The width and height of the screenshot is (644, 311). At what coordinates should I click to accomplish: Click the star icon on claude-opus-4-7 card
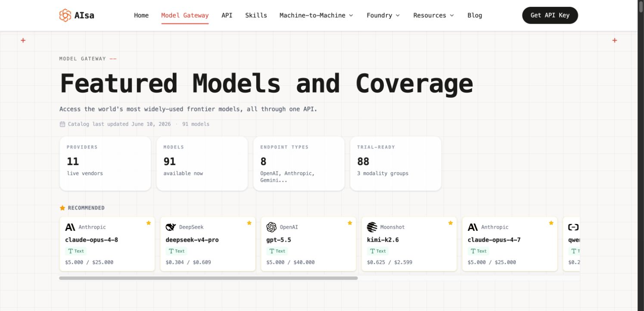click(551, 223)
